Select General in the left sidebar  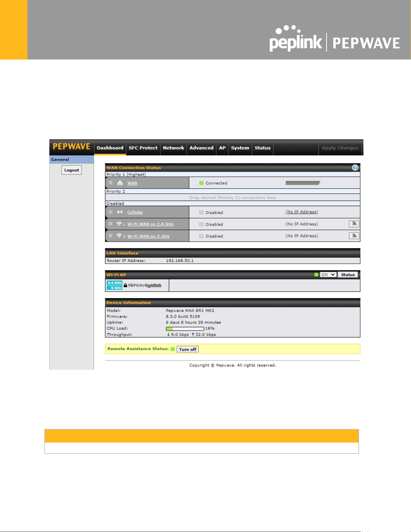coord(72,159)
